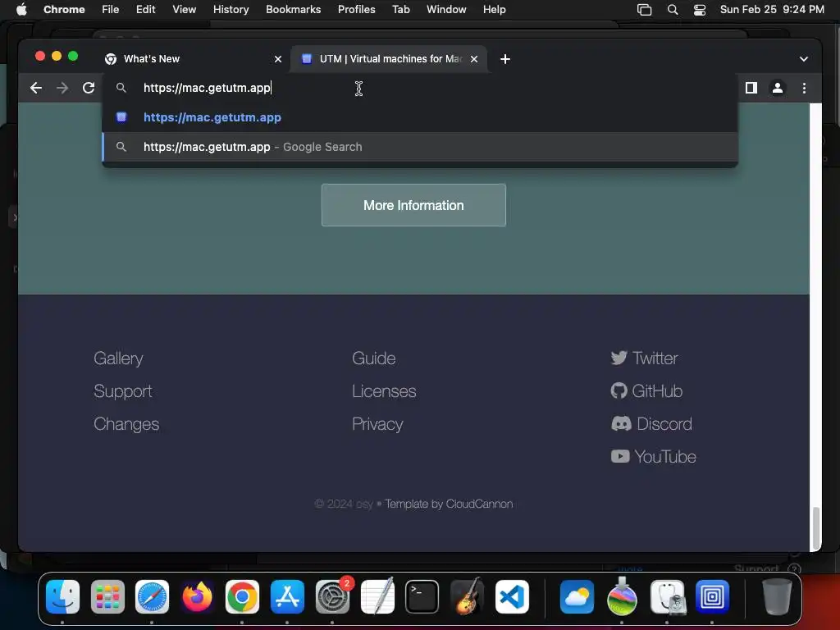Click the More Information button

(x=413, y=205)
